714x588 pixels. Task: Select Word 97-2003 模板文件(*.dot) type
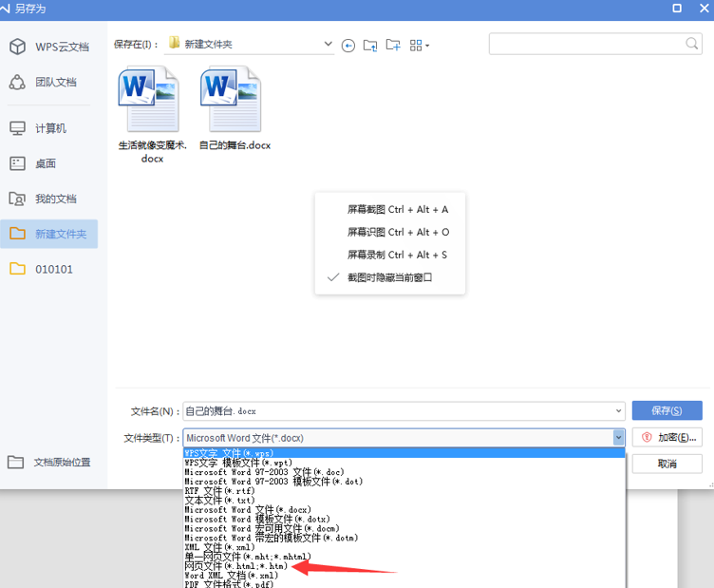[404, 482]
